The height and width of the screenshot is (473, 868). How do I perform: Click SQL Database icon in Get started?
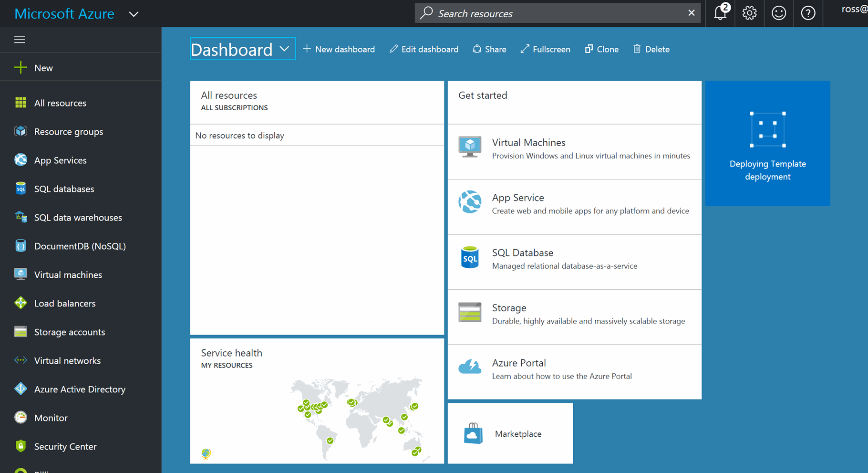click(470, 257)
